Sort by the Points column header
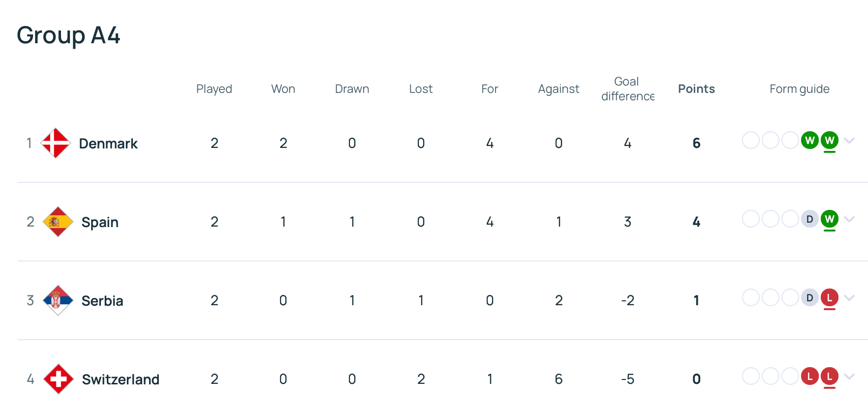Screen dimensions: 868x406 696,89
